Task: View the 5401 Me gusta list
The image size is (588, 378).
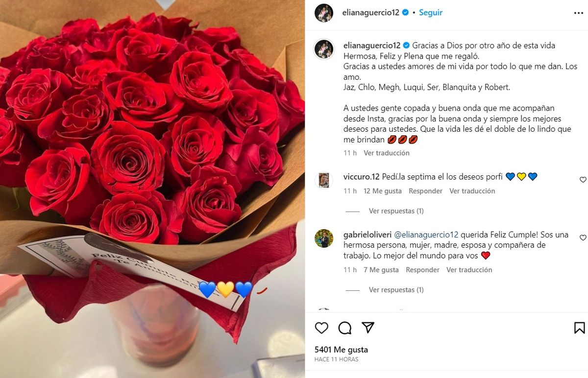Action: [x=341, y=350]
